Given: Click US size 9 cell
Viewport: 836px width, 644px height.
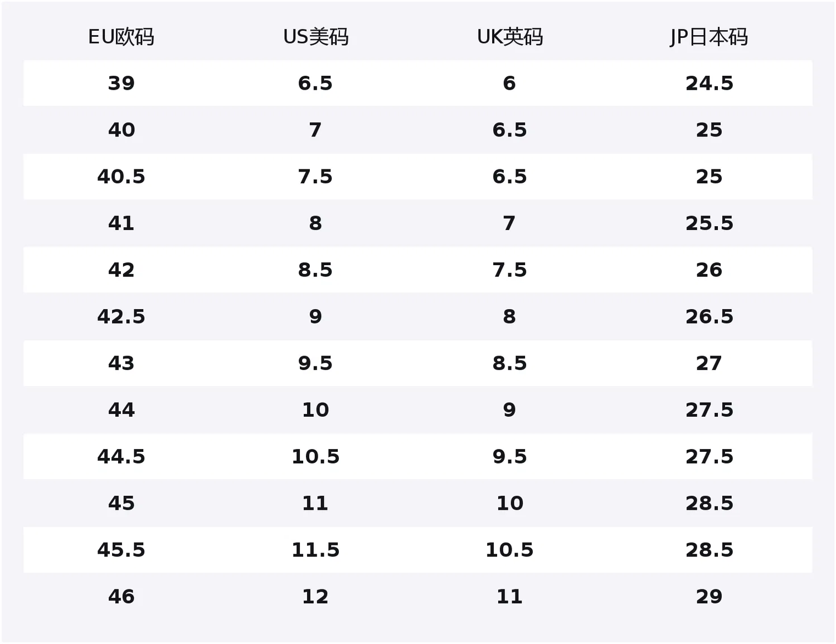Looking at the screenshot, I should tap(315, 317).
